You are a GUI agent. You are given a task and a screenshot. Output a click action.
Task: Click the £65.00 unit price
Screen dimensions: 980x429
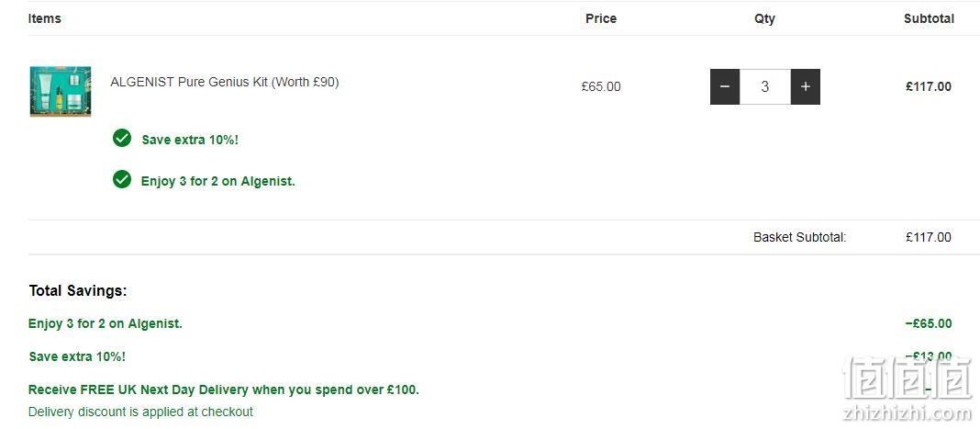tap(601, 87)
